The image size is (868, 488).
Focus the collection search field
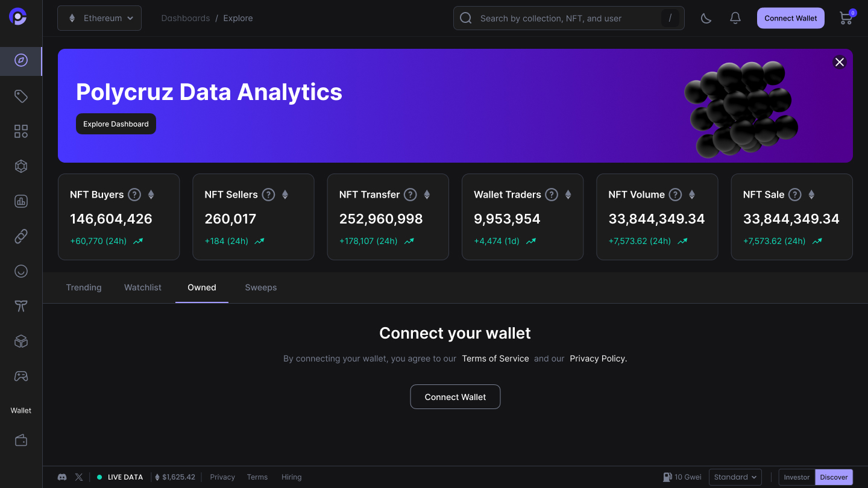pos(569,18)
